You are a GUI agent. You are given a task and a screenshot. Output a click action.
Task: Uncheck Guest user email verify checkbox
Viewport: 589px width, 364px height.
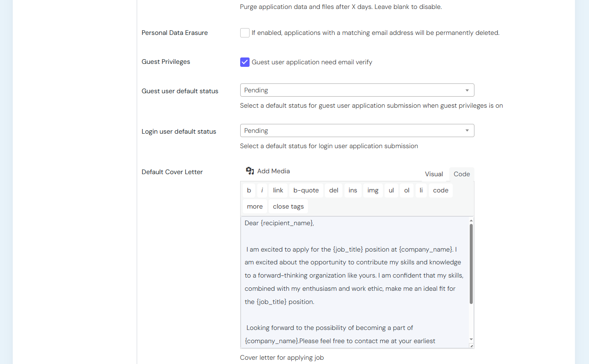point(245,62)
